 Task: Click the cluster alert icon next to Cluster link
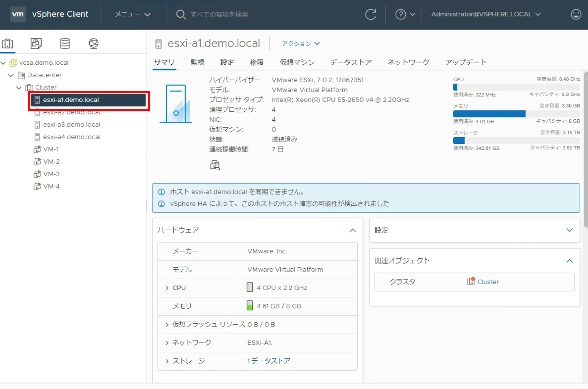(471, 281)
